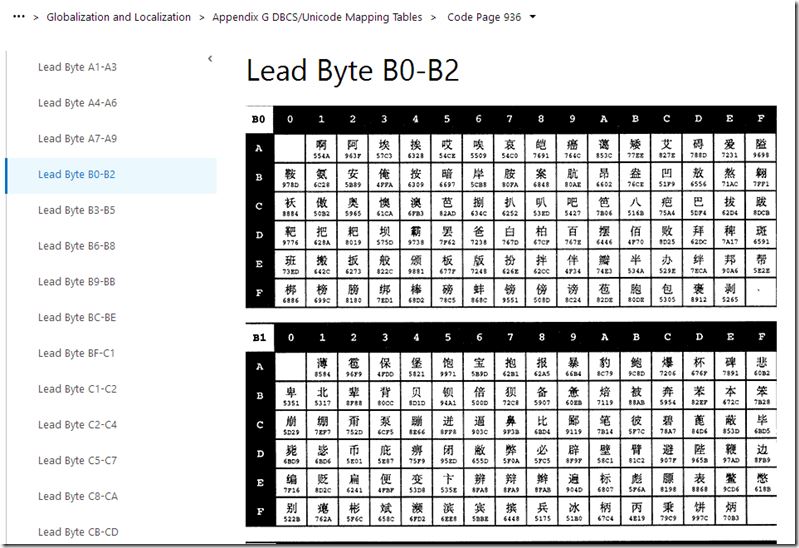Collapse the sidebar with the chevron

pyautogui.click(x=210, y=59)
